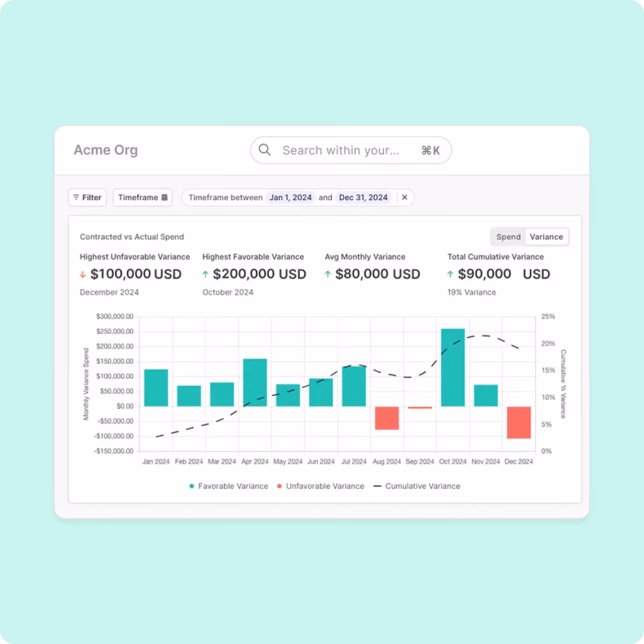Image resolution: width=644 pixels, height=644 pixels.
Task: Open the Filter button
Action: 87,198
